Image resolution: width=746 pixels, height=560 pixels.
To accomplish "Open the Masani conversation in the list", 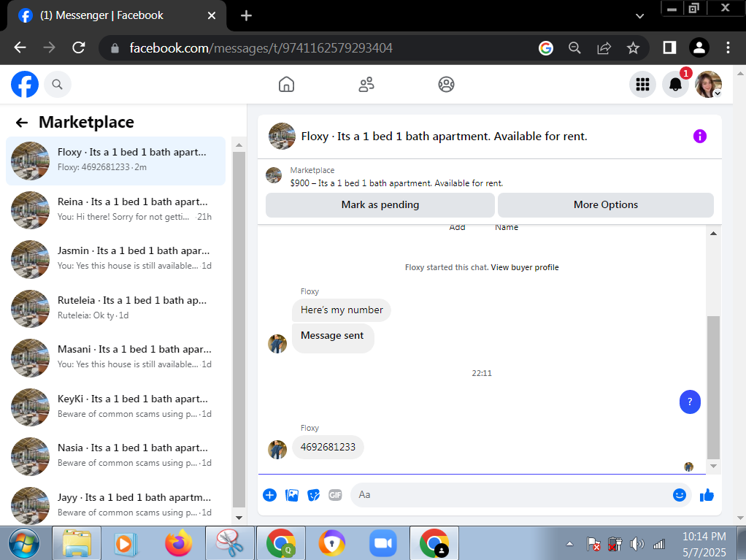I will coord(115,357).
